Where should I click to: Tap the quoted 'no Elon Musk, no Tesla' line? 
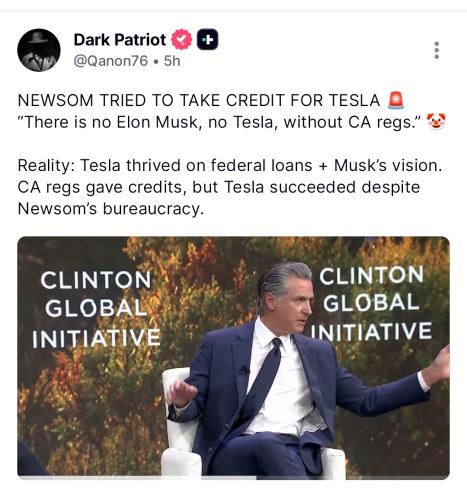[220, 122]
